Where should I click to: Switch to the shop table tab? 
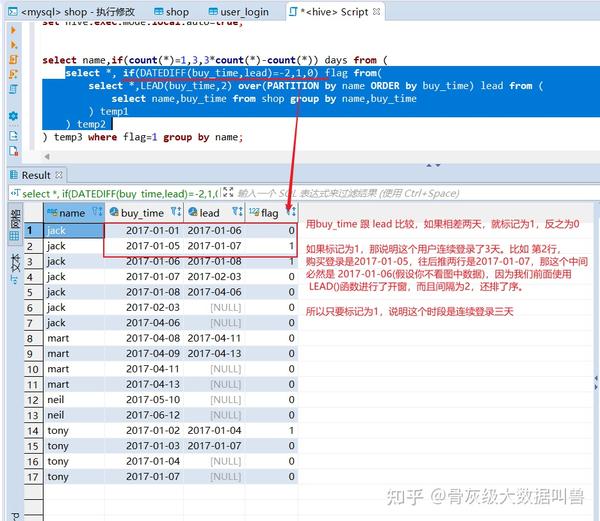click(172, 12)
